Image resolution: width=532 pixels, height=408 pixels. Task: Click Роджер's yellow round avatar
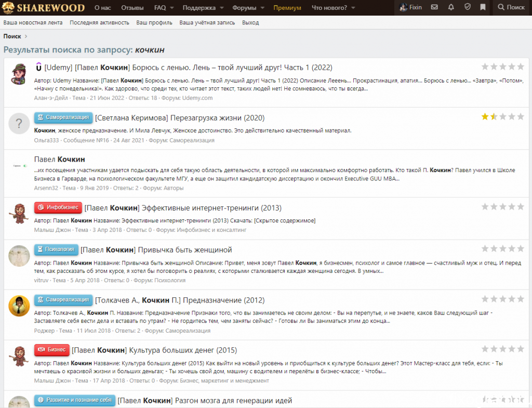(x=19, y=306)
